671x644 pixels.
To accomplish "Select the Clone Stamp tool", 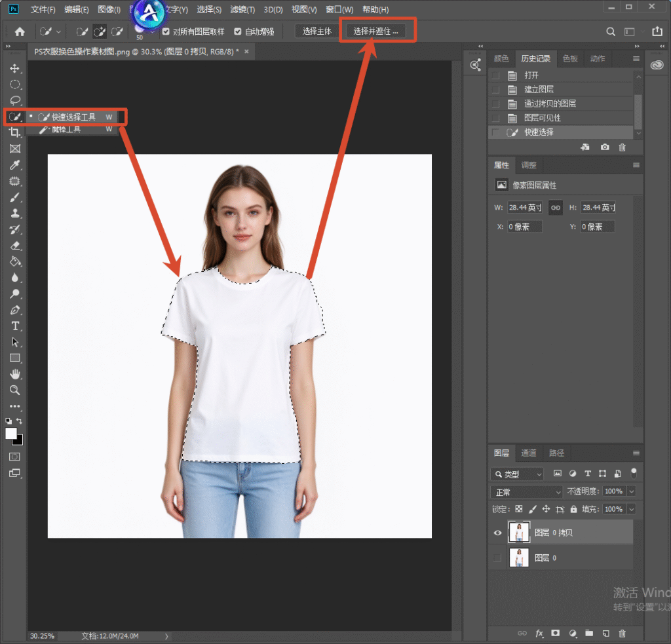I will pyautogui.click(x=15, y=213).
